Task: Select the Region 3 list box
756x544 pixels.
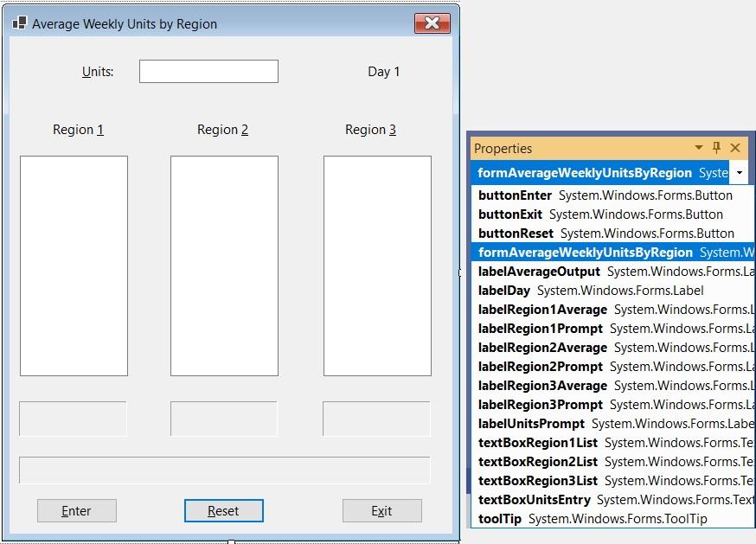Action: coord(375,264)
